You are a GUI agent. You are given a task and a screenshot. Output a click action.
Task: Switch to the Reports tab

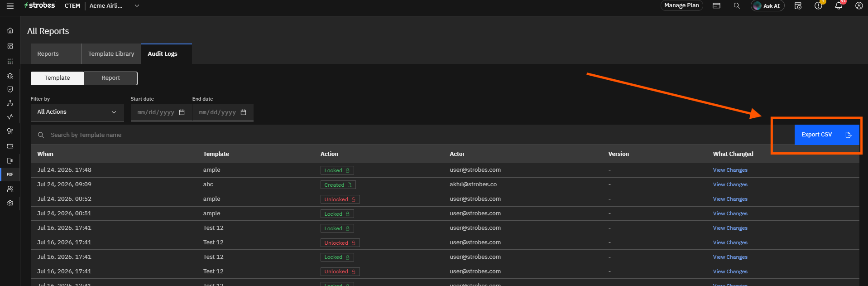56,53
